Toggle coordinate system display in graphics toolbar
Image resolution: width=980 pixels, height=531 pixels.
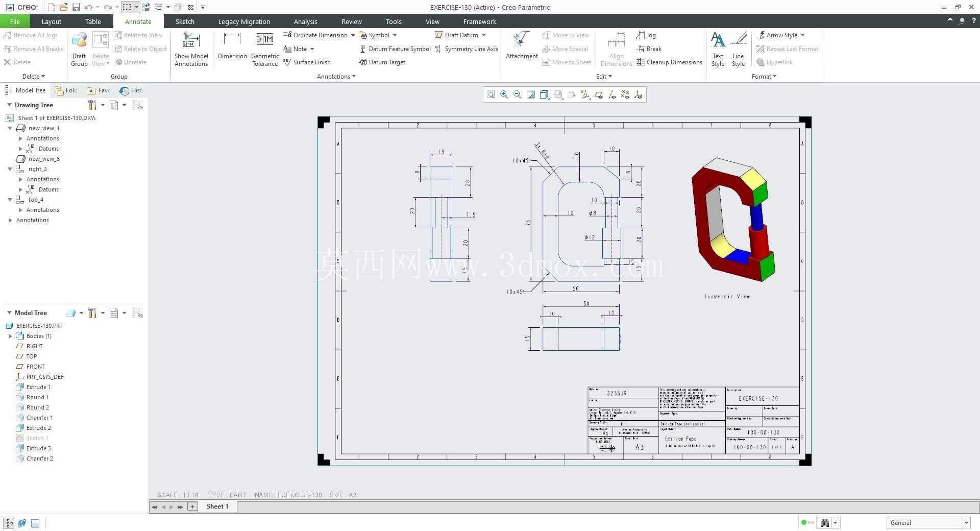point(639,94)
